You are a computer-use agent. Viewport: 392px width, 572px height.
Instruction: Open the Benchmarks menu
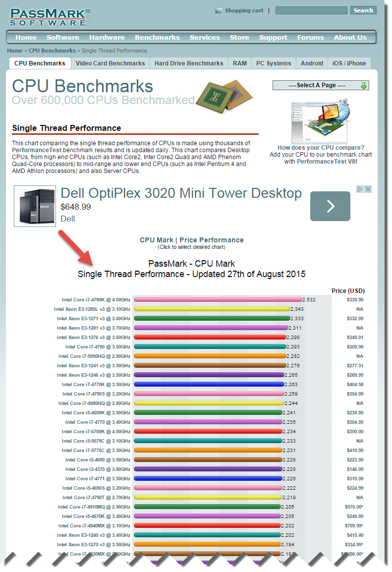tap(157, 38)
